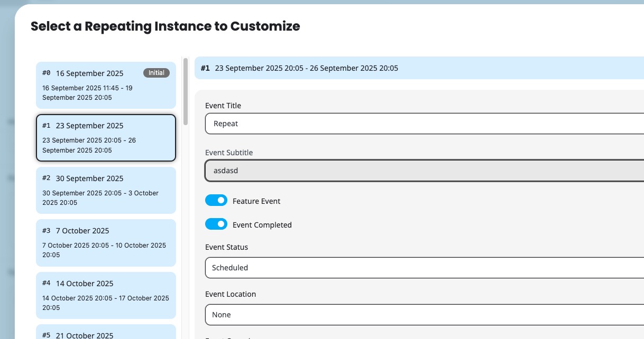The width and height of the screenshot is (644, 339).
Task: Select instance #0 16 September 2025
Action: [106, 85]
